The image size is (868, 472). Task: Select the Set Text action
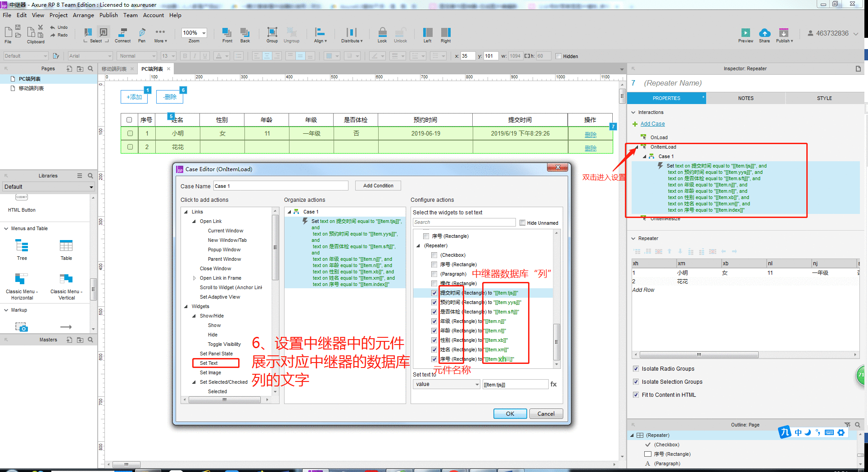(208, 363)
